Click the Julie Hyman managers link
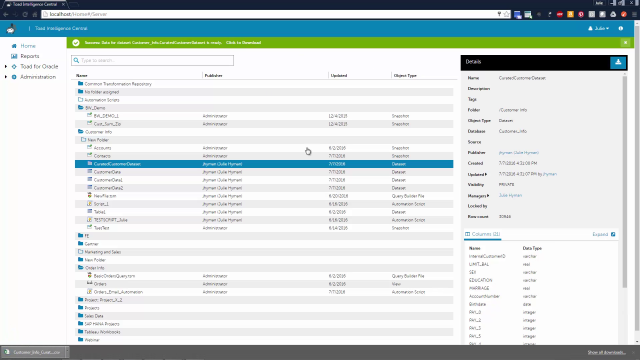Screen dimensions: 640x360 (510, 196)
